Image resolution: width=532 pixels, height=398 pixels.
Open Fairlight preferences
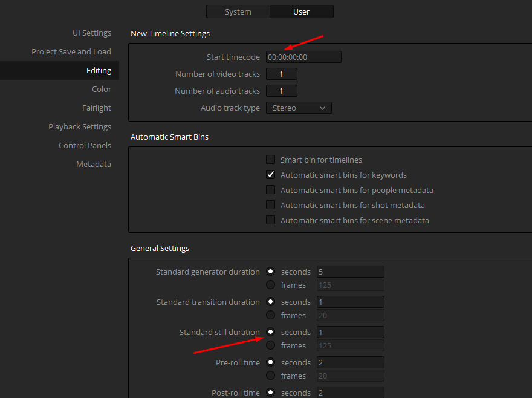(97, 108)
